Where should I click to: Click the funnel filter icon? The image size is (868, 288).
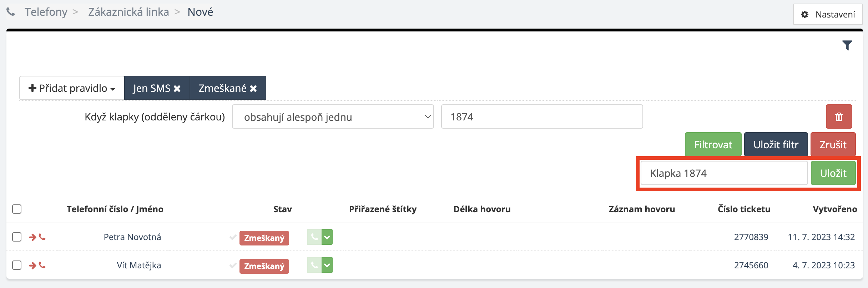(847, 45)
